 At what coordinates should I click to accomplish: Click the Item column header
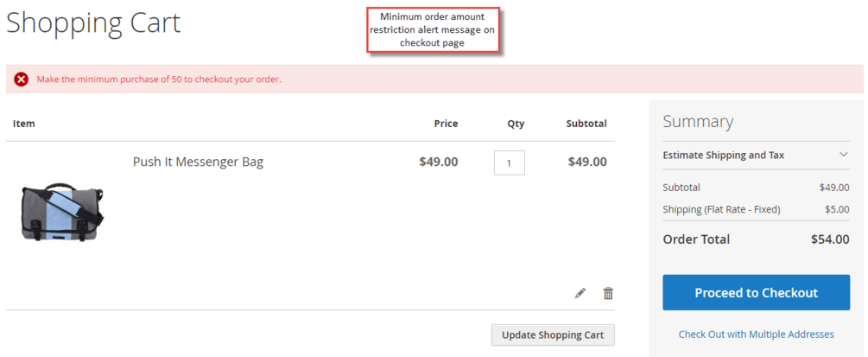click(x=24, y=124)
